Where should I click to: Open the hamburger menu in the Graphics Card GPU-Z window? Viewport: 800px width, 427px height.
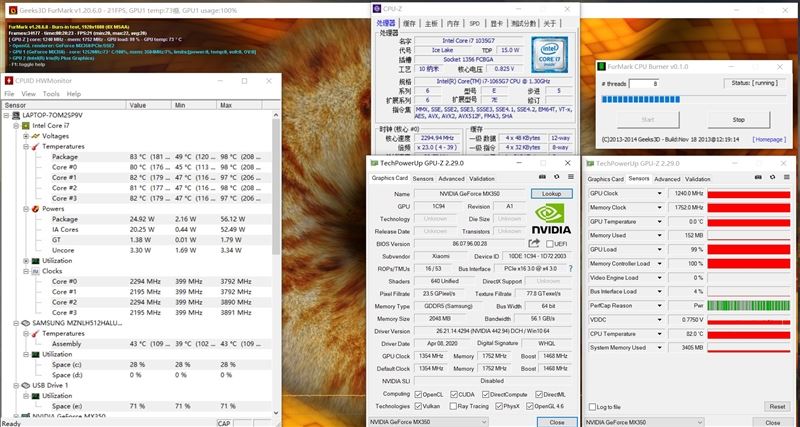tap(571, 177)
